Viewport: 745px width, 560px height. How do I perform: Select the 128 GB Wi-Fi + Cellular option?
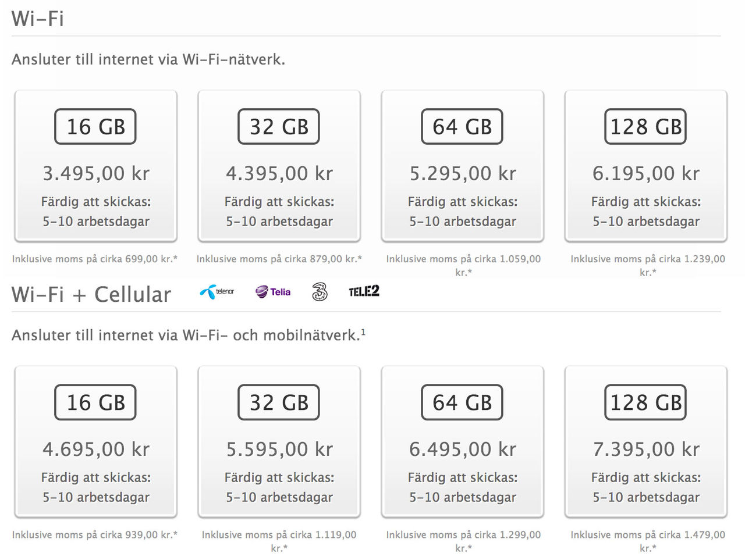tap(645, 402)
